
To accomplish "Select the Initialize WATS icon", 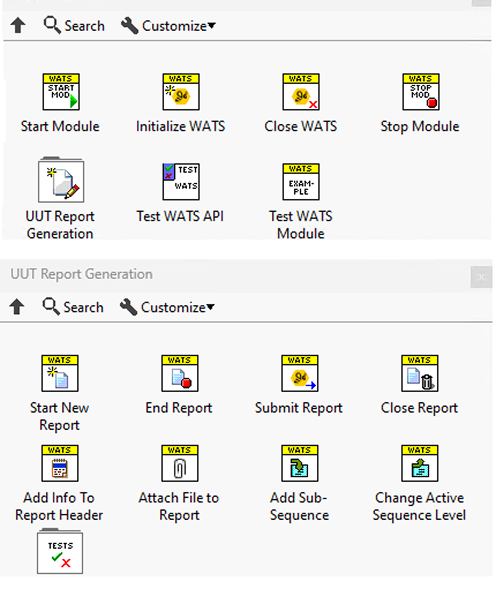I will [x=181, y=92].
